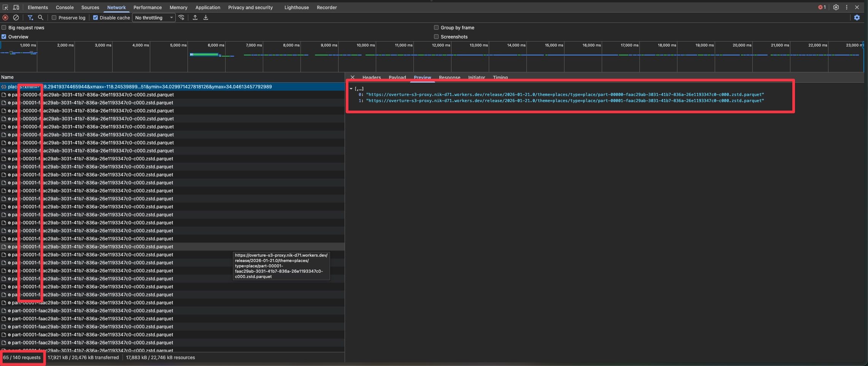Enable the Screenshots checkbox
868x366 pixels.
pos(436,36)
